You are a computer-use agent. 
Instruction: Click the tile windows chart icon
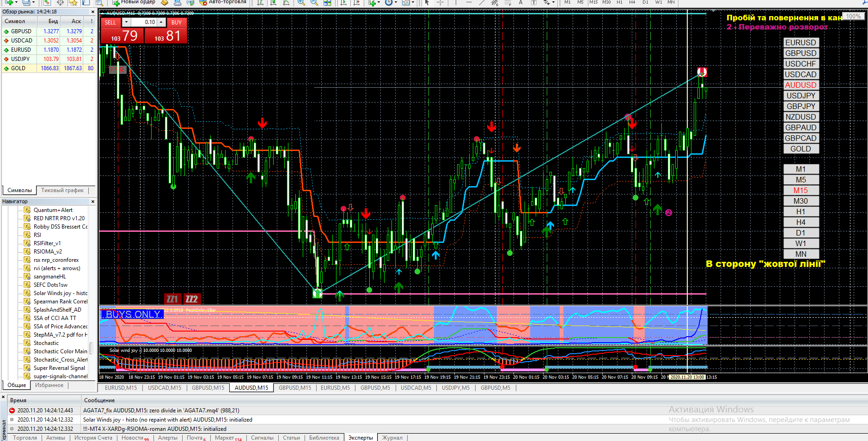point(327,2)
